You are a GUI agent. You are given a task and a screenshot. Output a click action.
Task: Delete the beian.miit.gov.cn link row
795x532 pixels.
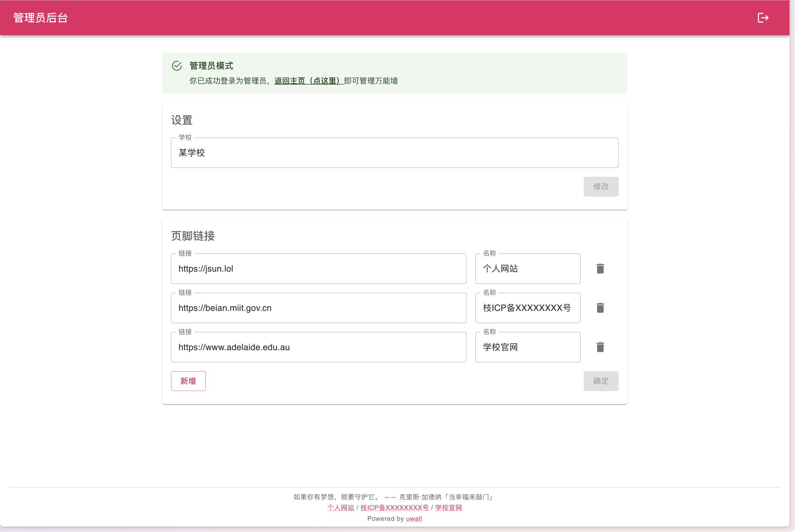(x=600, y=308)
